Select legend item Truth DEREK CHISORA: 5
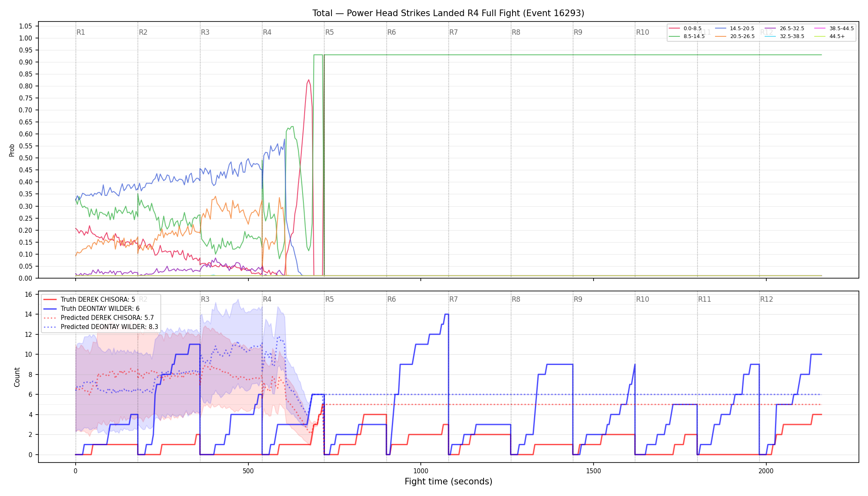 [x=89, y=300]
